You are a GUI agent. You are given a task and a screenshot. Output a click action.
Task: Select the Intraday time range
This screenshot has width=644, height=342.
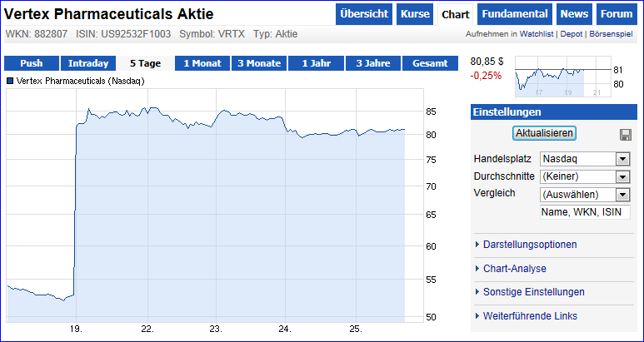point(88,63)
